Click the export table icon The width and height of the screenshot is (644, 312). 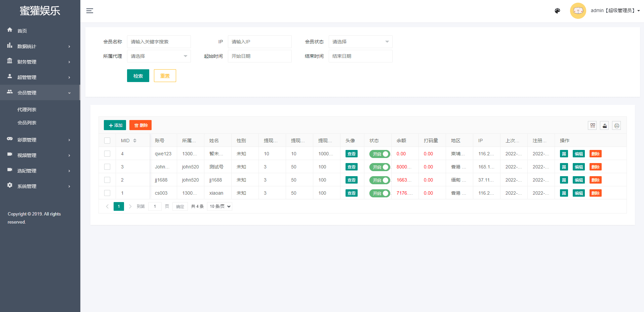604,125
